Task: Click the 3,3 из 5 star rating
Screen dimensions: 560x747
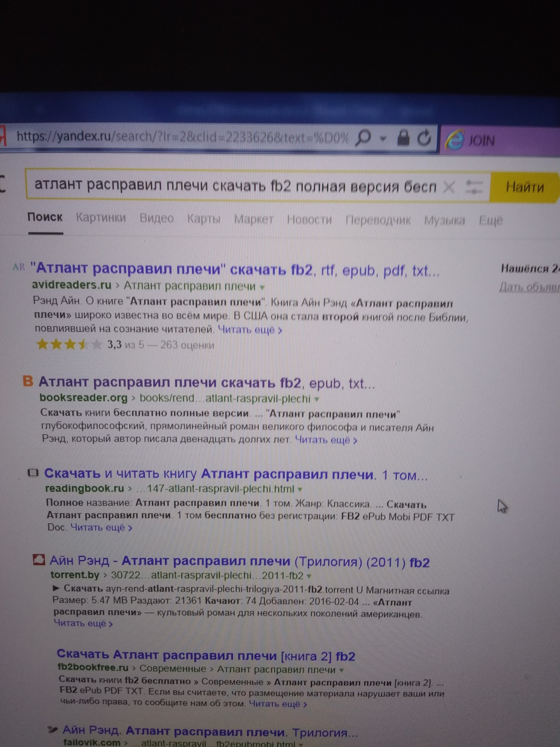Action: click(x=125, y=345)
